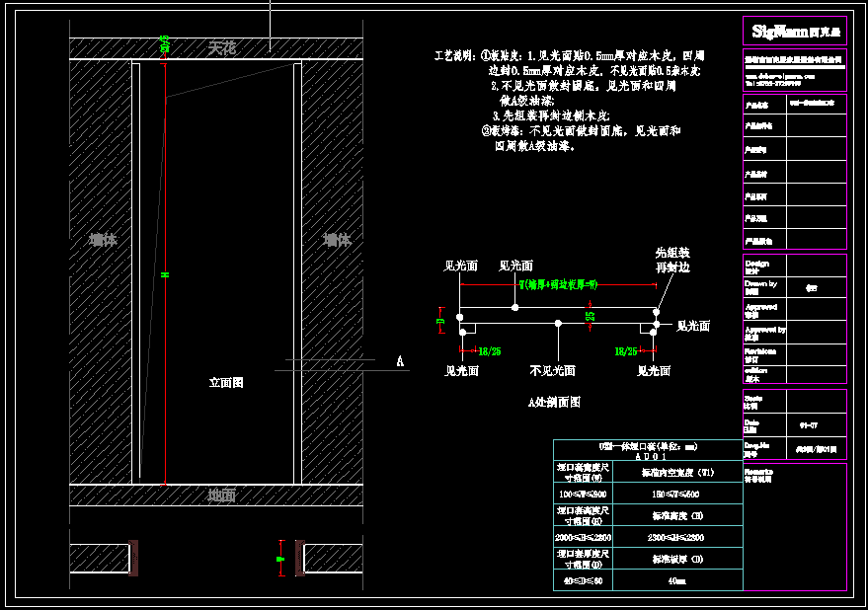Click the left 墙体 wall hatch label
The image size is (868, 610).
tap(103, 240)
